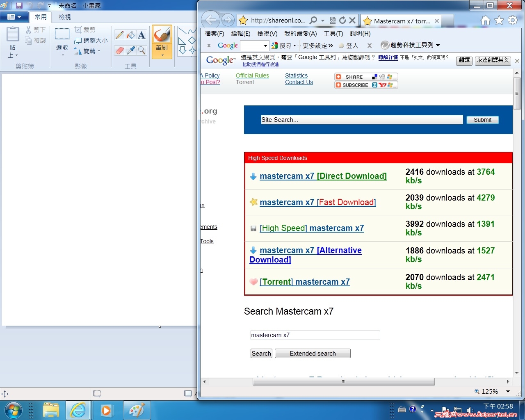Image resolution: width=525 pixels, height=420 pixels.
Task: Open [Torrent] mastercam x7 link
Action: click(305, 282)
